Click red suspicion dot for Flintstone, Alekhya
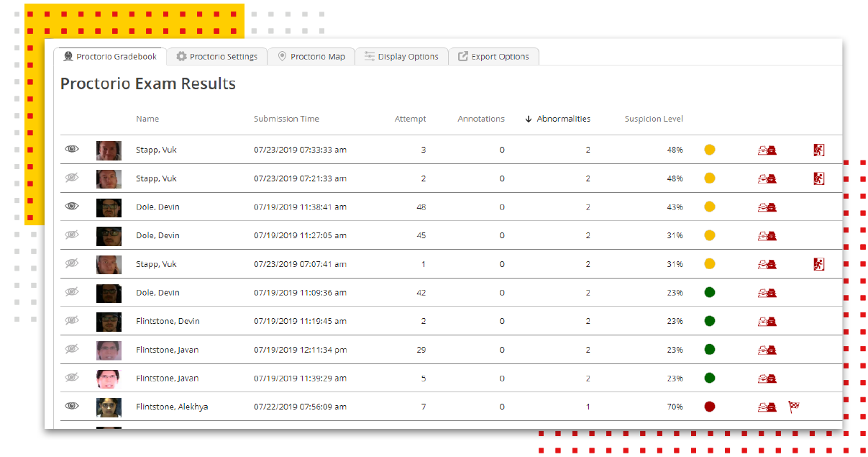868x457 pixels. click(710, 407)
